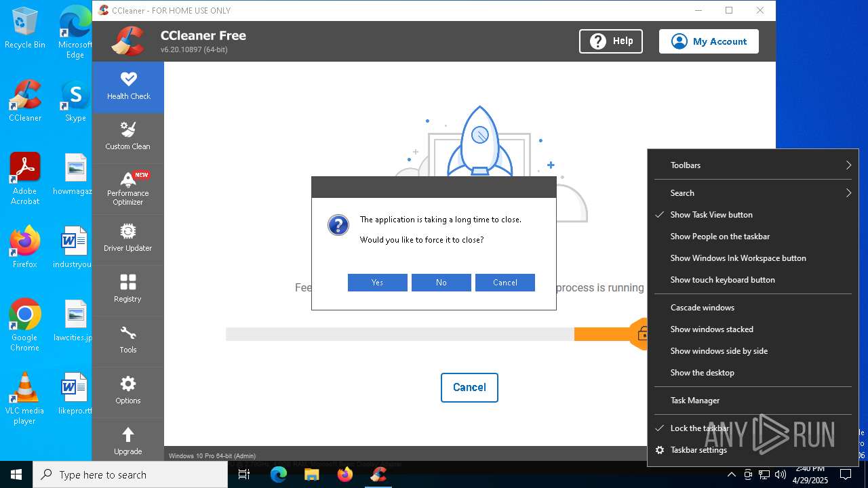Open Microsoft Edge desktop shortcut
Screen dimensions: 868x488
75,33
